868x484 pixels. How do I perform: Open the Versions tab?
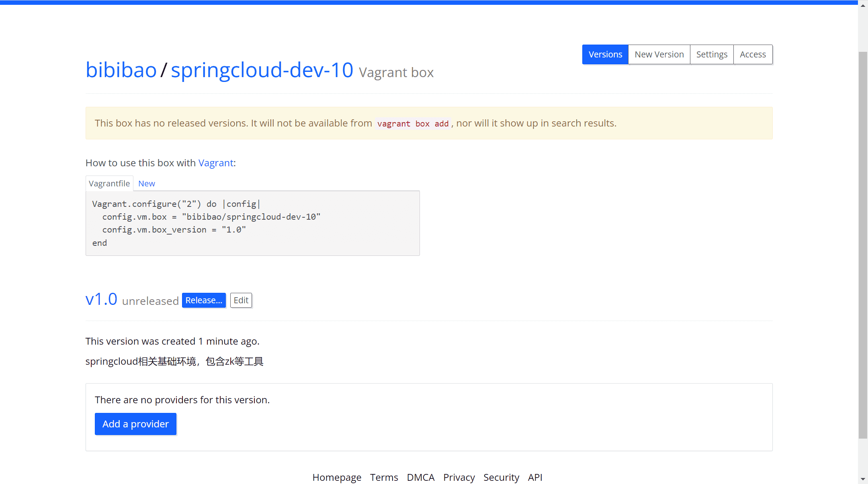(x=605, y=54)
